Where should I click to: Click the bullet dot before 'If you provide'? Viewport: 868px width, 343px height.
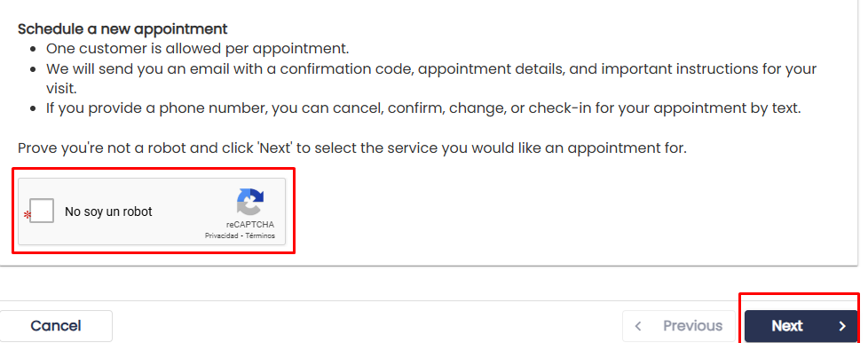tap(34, 108)
